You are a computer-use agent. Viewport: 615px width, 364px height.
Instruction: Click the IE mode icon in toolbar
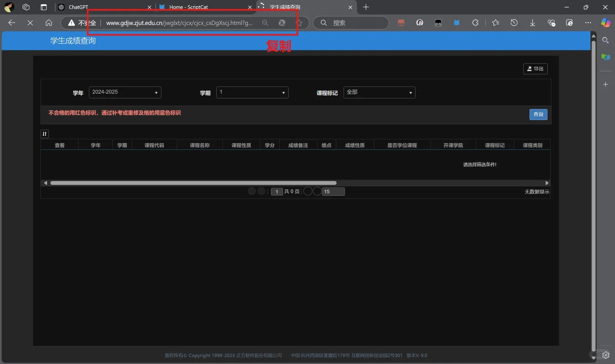coord(569,23)
